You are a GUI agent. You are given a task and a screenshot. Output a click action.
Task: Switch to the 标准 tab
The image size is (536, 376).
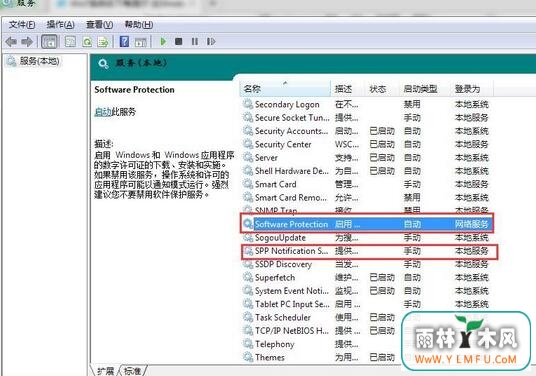(133, 371)
